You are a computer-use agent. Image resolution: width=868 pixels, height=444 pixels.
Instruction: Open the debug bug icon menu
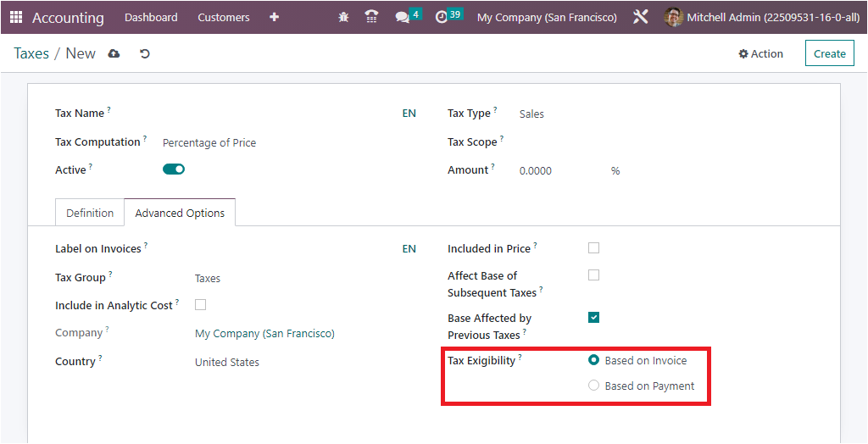coord(343,17)
